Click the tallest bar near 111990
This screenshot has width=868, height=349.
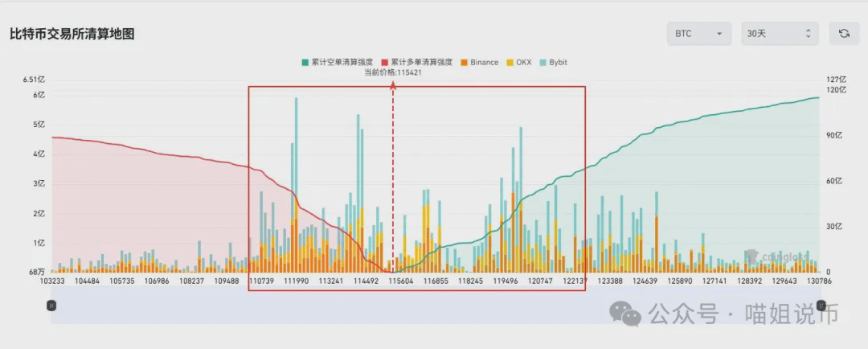pos(296,185)
